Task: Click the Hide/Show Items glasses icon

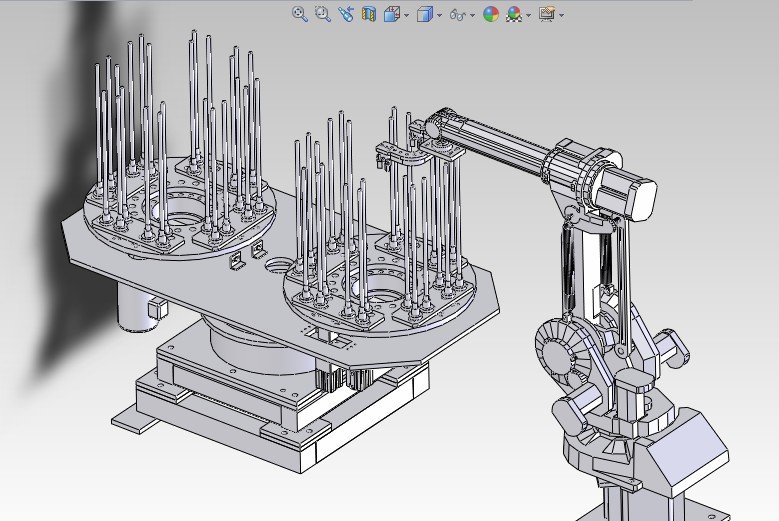Action: click(458, 15)
